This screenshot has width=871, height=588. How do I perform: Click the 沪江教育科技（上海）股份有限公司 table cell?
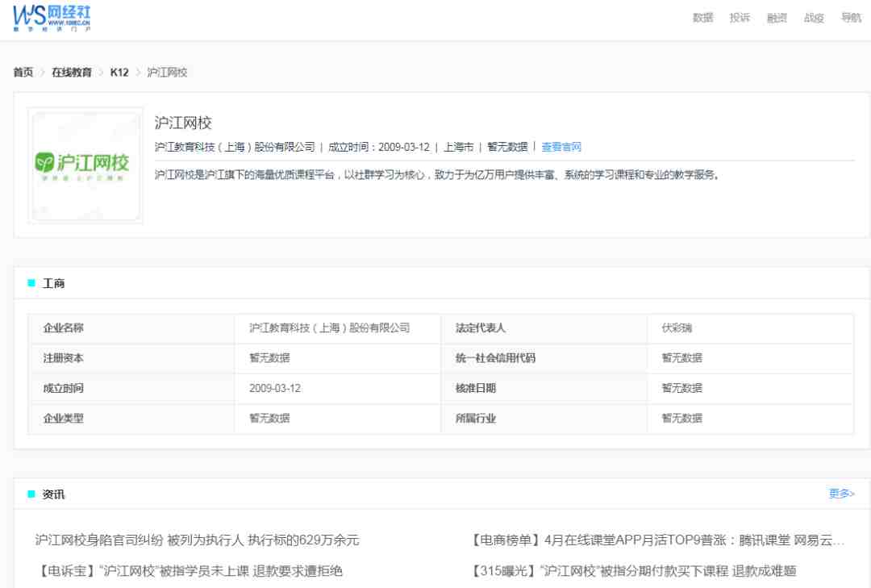pos(329,328)
